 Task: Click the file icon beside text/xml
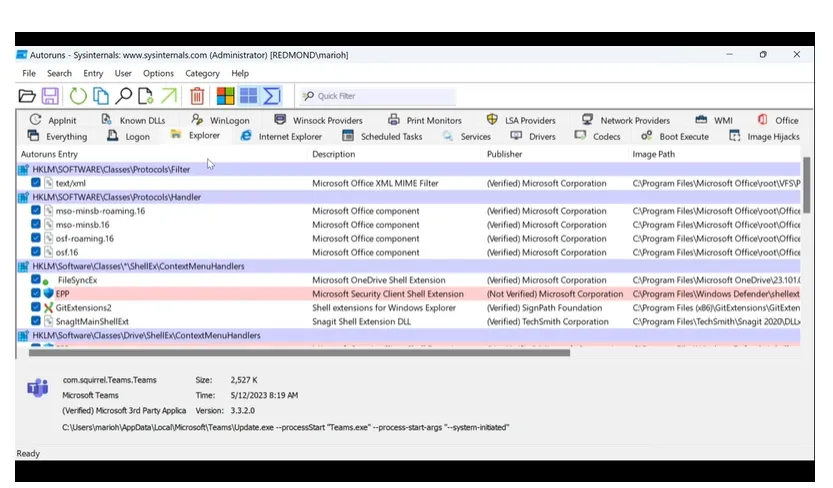point(49,183)
